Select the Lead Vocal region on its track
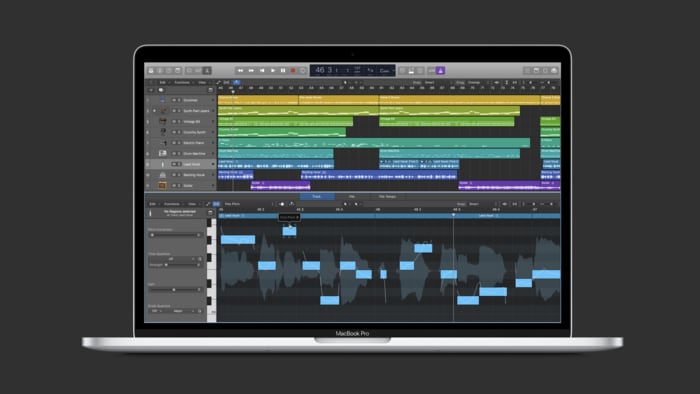The width and height of the screenshot is (700, 394). [x=276, y=164]
